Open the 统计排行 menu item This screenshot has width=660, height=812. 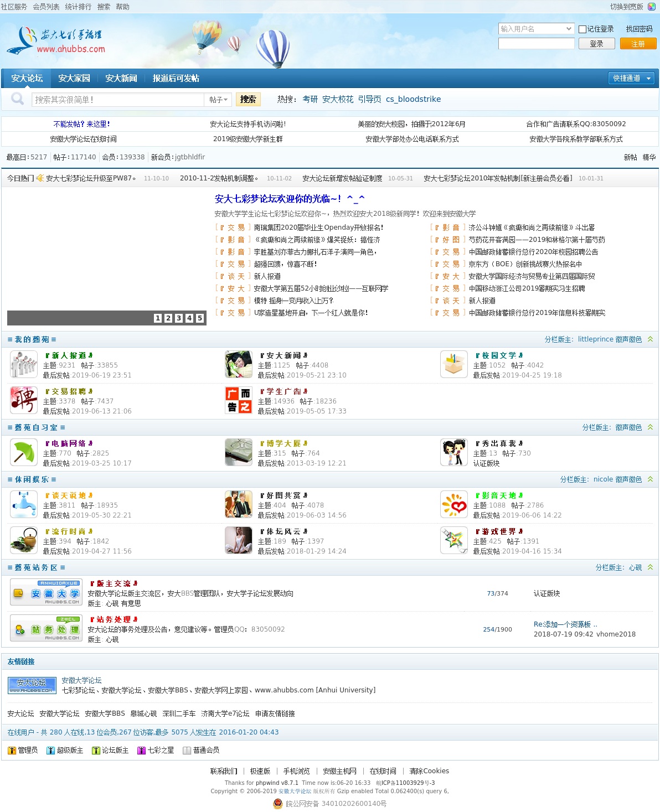click(78, 7)
